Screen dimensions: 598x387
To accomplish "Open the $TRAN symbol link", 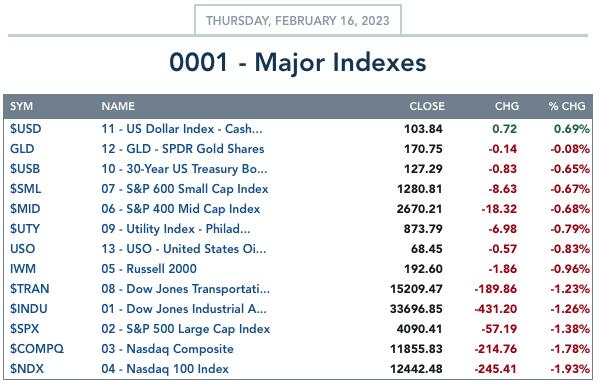I will (29, 289).
